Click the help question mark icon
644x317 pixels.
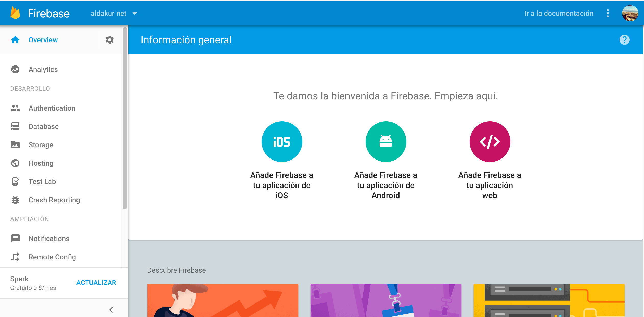[624, 40]
